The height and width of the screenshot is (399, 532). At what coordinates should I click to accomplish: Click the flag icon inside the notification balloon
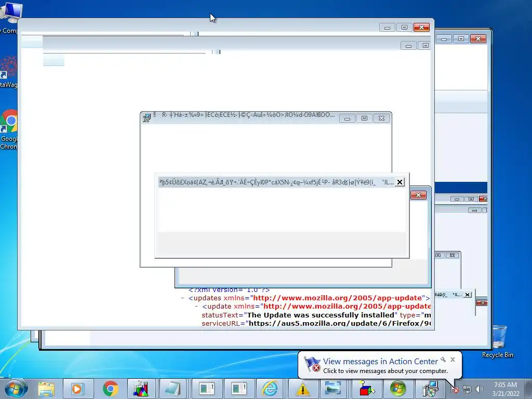pos(312,364)
